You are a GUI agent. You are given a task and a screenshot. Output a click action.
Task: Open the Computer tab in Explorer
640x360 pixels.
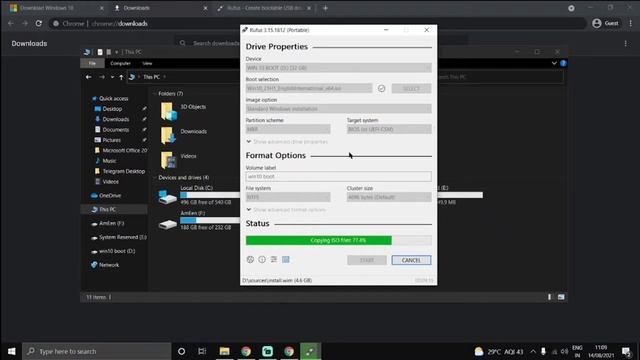pyautogui.click(x=120, y=63)
